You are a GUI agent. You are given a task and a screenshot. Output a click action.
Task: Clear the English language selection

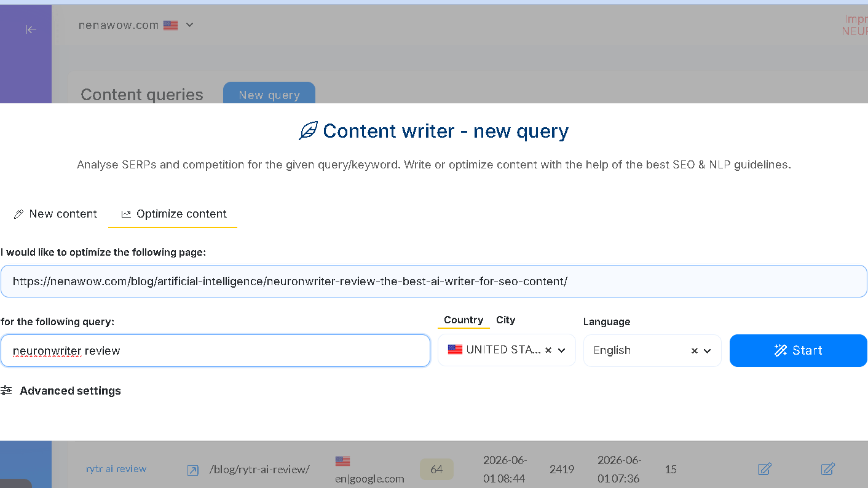pos(695,351)
